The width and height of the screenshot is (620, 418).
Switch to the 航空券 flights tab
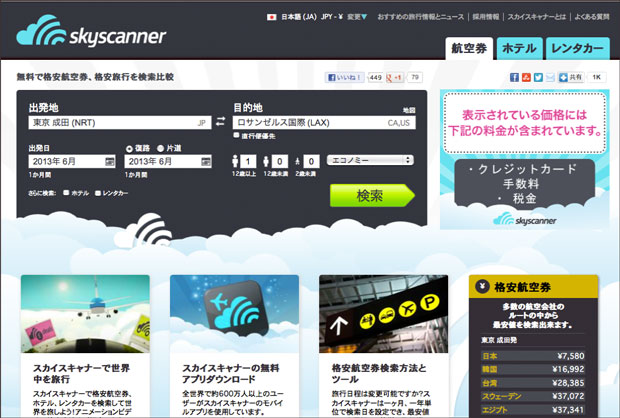(469, 49)
